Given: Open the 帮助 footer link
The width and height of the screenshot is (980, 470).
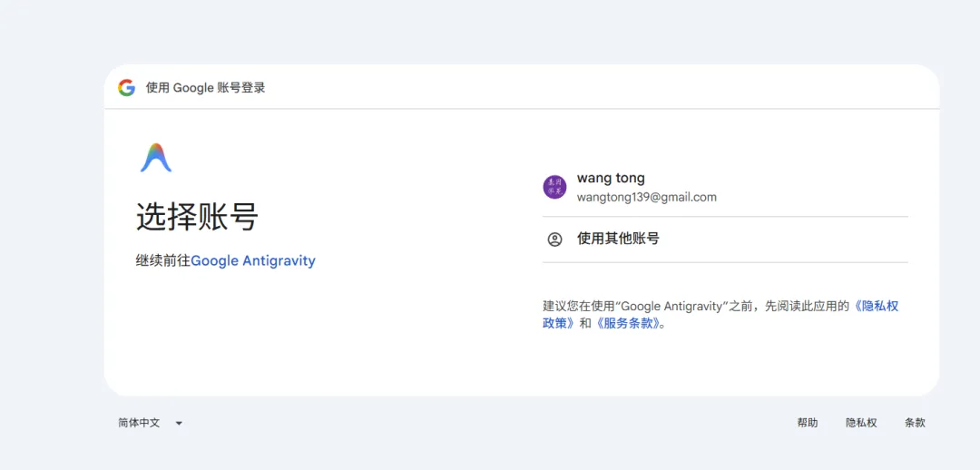Looking at the screenshot, I should [x=807, y=423].
